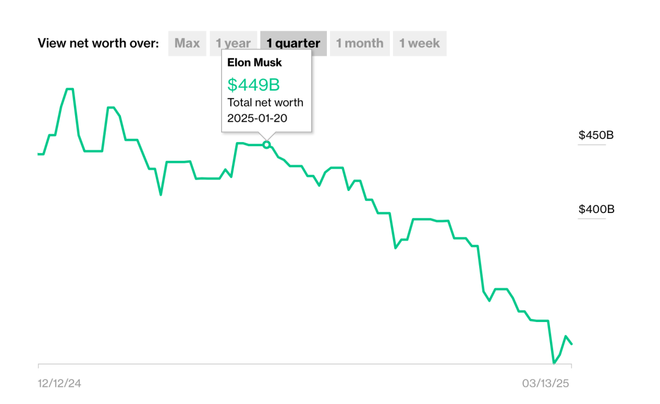
Task: Click the 03/13/25 end date label
Action: [545, 383]
